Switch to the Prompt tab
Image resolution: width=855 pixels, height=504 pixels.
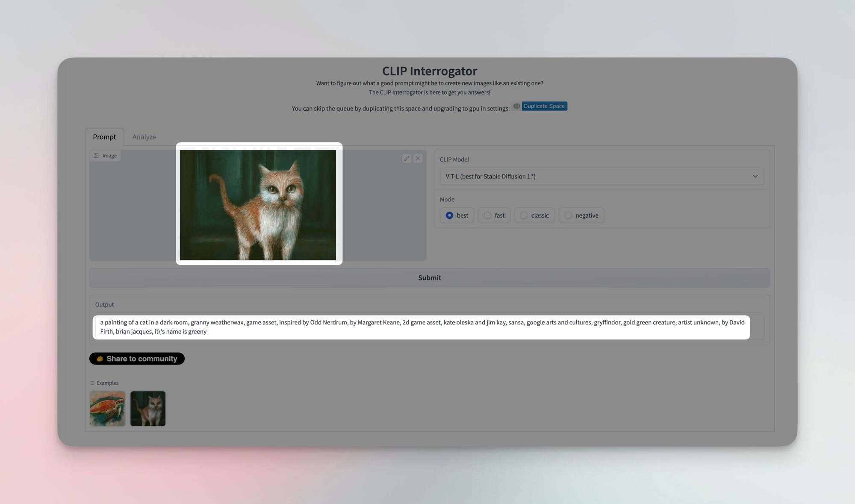[104, 136]
